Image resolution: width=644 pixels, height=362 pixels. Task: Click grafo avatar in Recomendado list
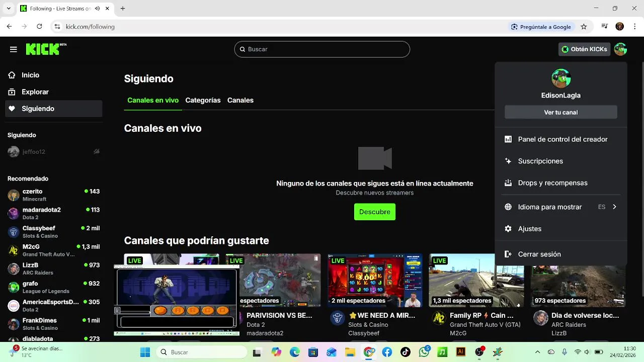[x=14, y=287]
